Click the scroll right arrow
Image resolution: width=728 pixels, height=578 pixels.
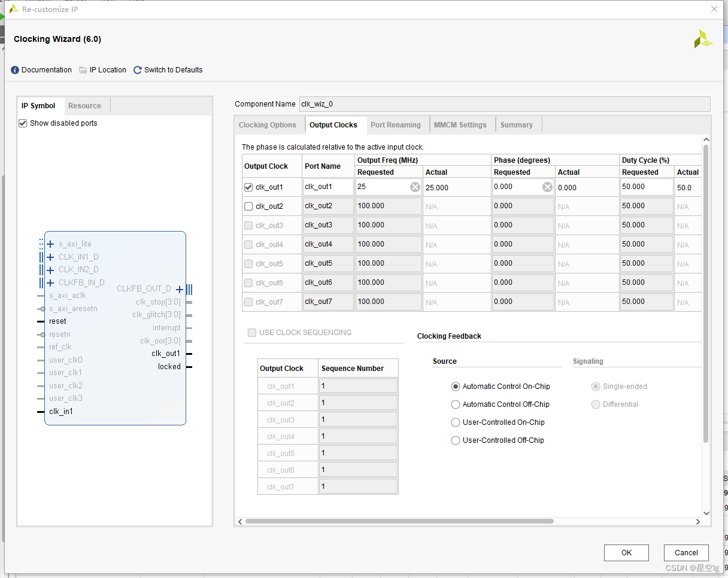(x=698, y=522)
